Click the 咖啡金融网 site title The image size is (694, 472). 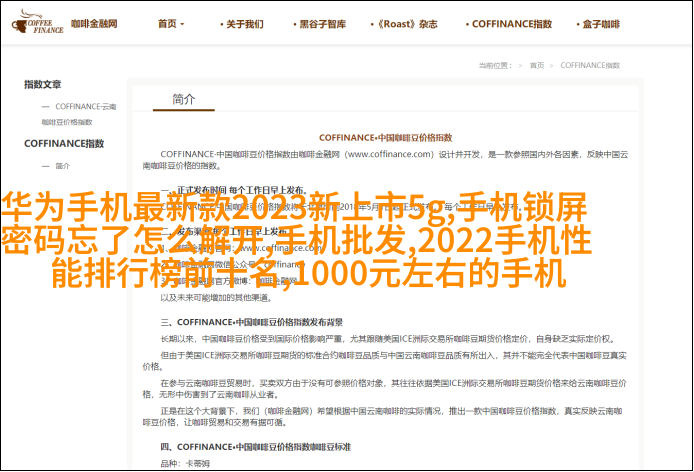click(94, 23)
